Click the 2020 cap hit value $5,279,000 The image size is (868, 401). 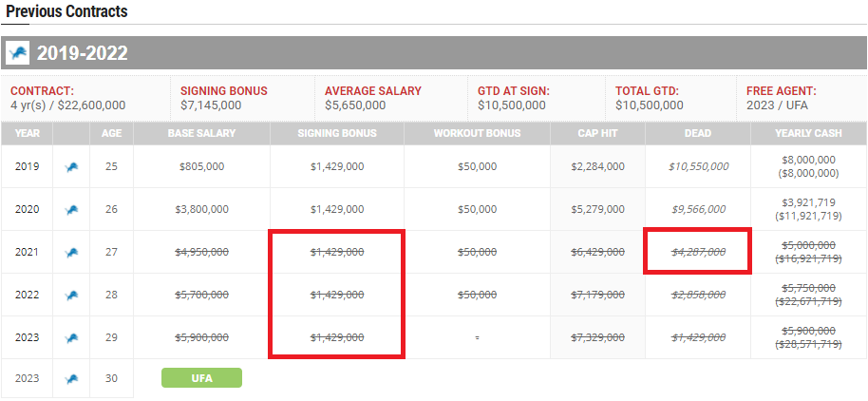[597, 209]
